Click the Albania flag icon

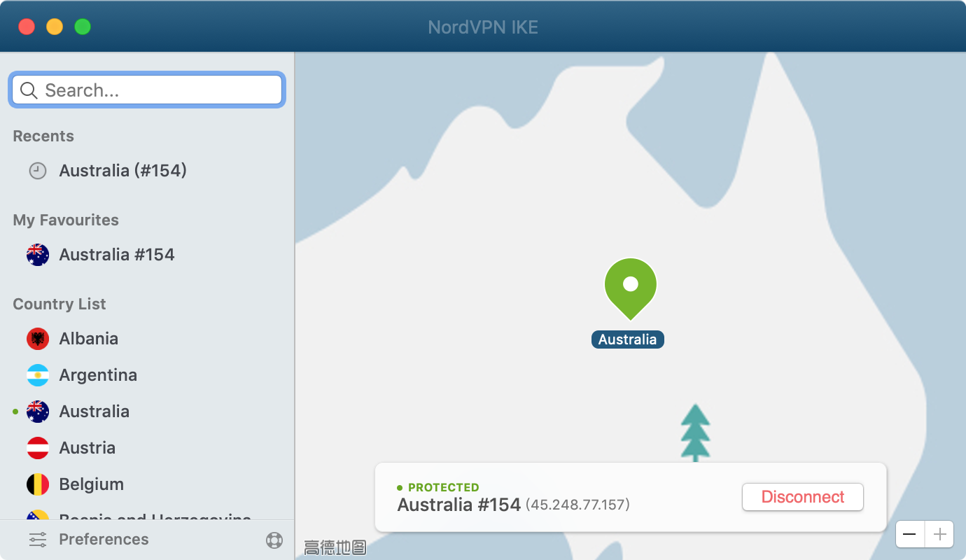(38, 339)
